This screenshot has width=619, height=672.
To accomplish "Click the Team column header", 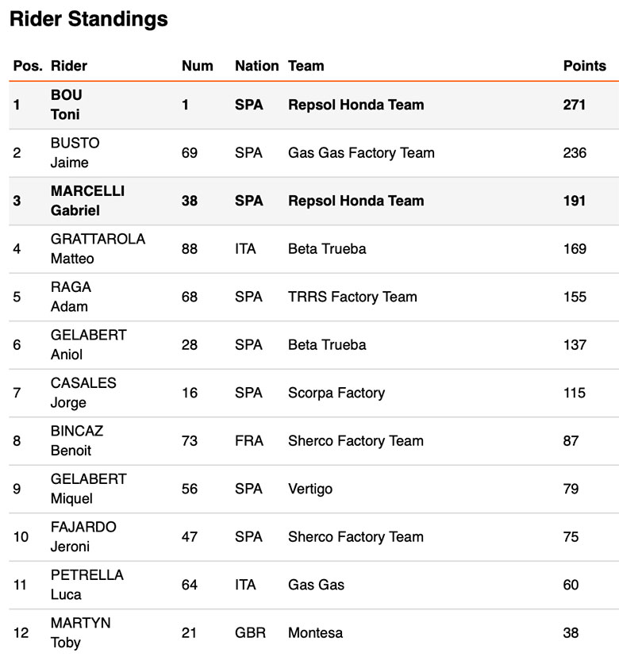I will point(306,66).
